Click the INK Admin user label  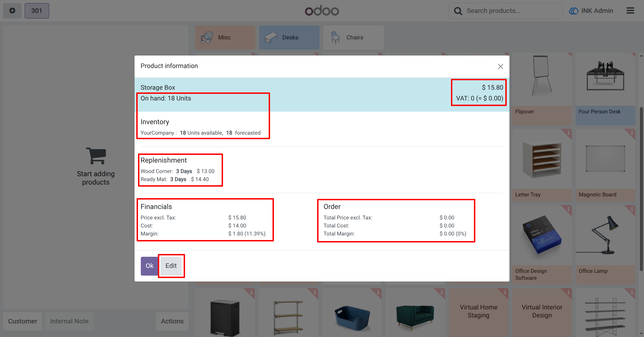click(x=591, y=11)
